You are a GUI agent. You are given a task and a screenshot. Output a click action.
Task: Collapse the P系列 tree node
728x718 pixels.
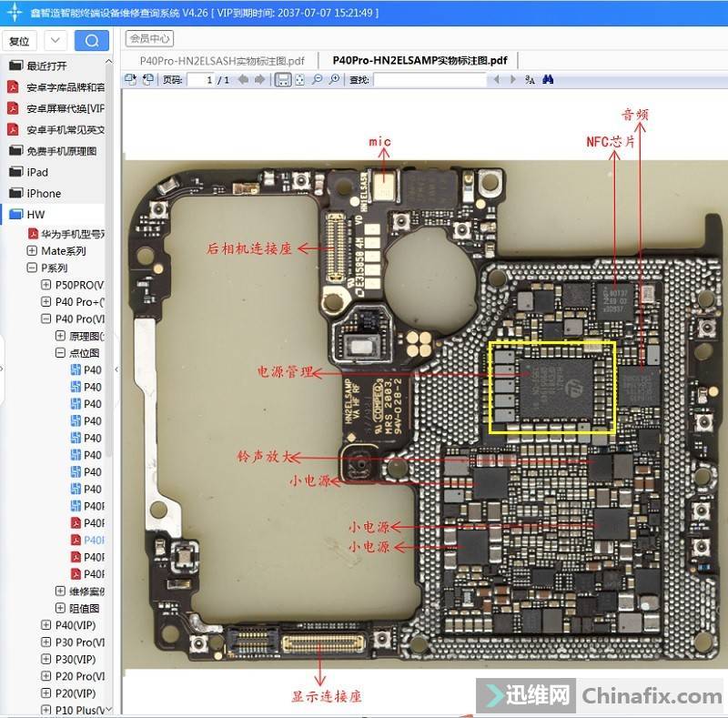pos(32,268)
